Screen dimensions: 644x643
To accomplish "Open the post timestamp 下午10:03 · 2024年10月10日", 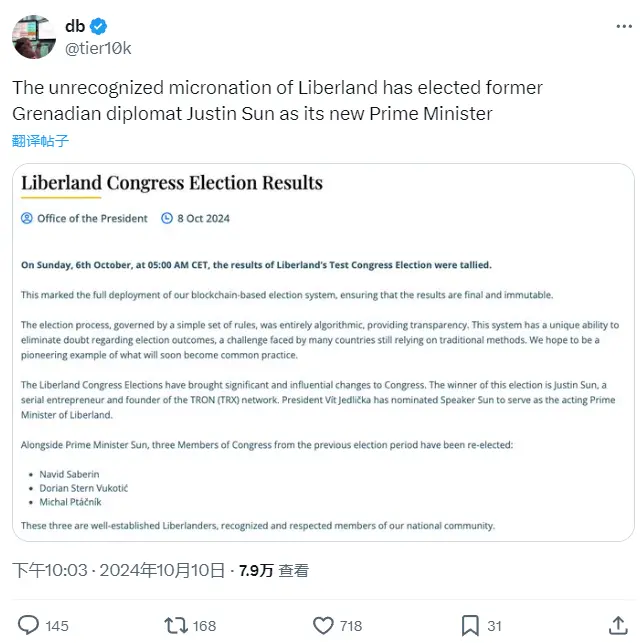I will point(118,570).
